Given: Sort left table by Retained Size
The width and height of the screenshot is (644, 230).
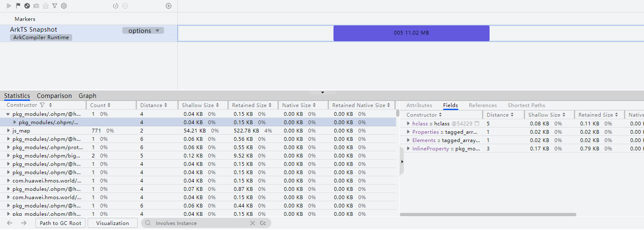Looking at the screenshot, I should [270, 105].
